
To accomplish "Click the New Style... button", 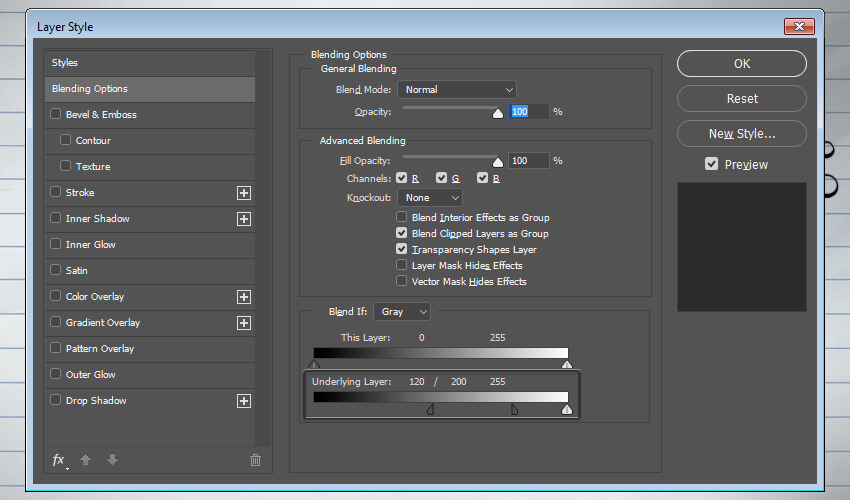I will 742,133.
